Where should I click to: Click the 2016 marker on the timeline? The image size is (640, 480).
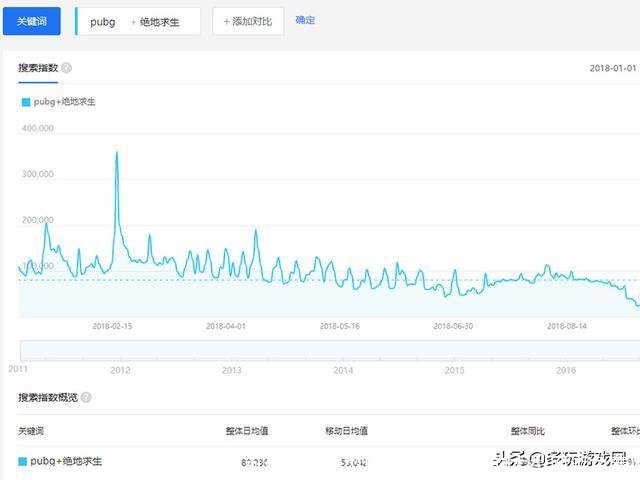coord(566,370)
